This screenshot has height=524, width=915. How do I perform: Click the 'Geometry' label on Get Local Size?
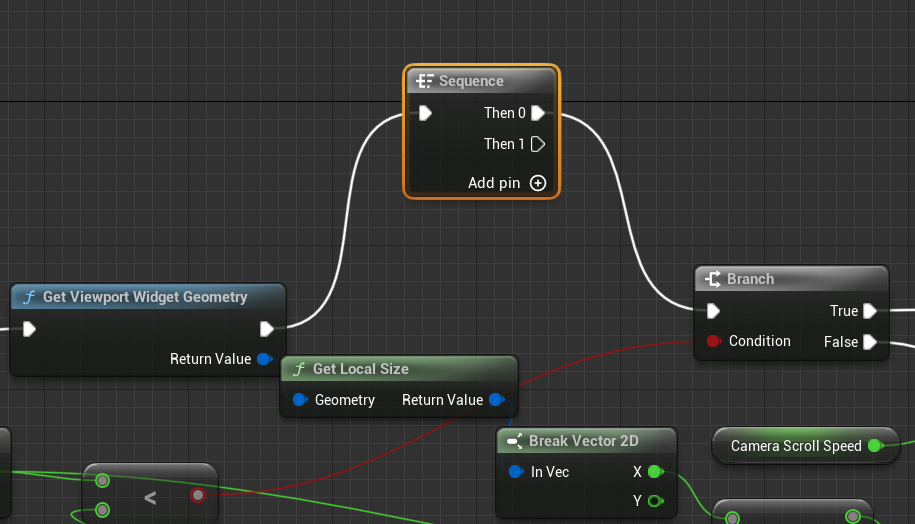click(x=345, y=400)
